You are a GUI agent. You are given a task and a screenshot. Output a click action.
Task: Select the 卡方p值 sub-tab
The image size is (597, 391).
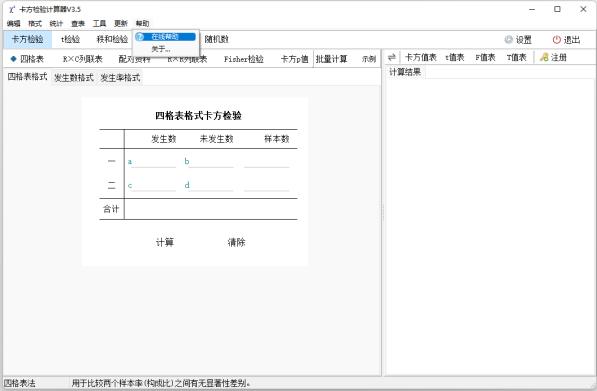pos(294,59)
